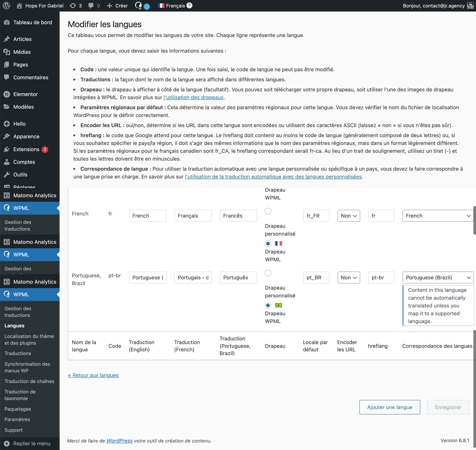Open Paquetages submenu item
Image resolution: width=476 pixels, height=450 pixels.
click(18, 409)
